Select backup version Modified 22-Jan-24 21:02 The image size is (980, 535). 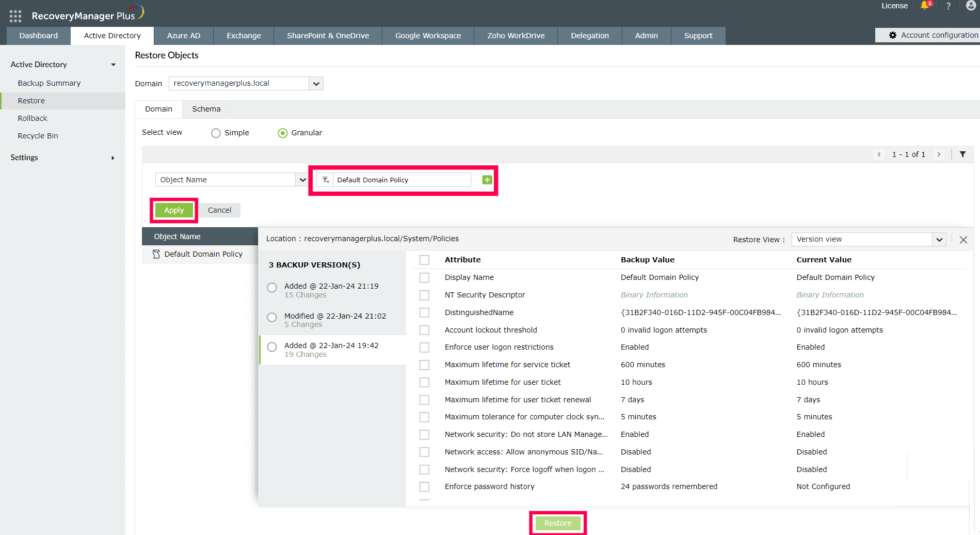(x=272, y=317)
